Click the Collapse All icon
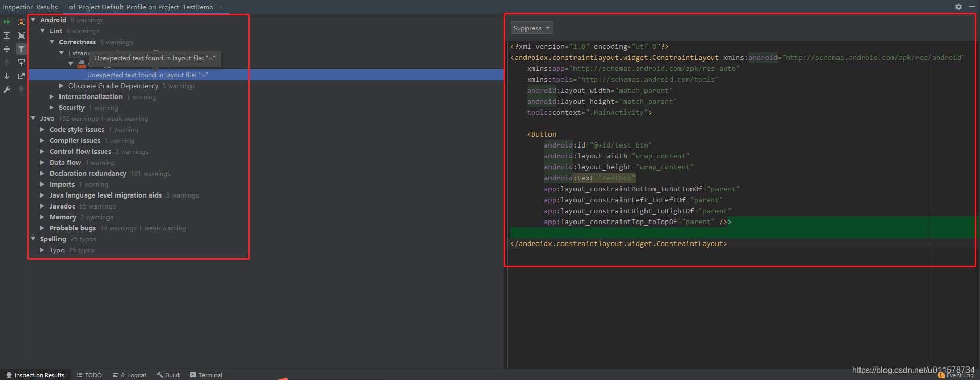This screenshot has height=380, width=980. coord(7,49)
